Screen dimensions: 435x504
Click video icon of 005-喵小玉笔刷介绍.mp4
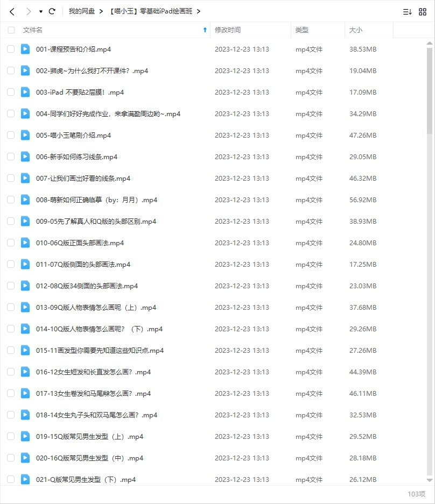click(25, 135)
